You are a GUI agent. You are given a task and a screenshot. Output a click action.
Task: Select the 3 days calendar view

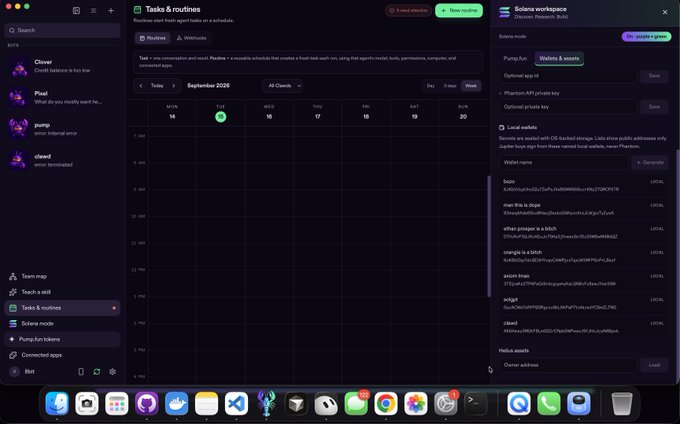click(x=450, y=86)
